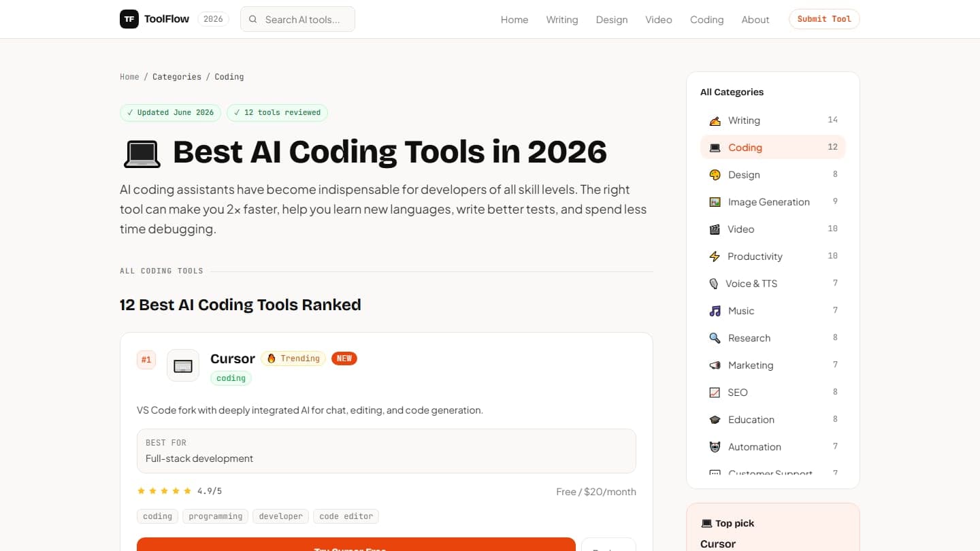Click the Home breadcrumb link

129,77
